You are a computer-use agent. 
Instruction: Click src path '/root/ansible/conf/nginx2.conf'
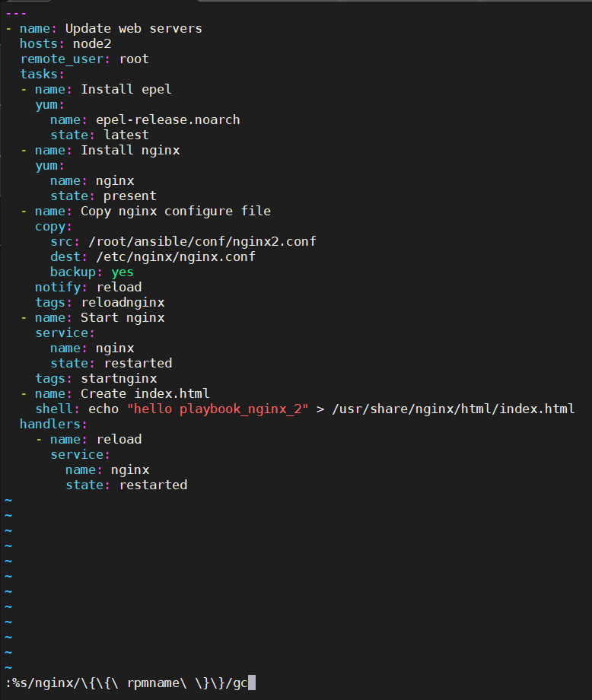[202, 241]
